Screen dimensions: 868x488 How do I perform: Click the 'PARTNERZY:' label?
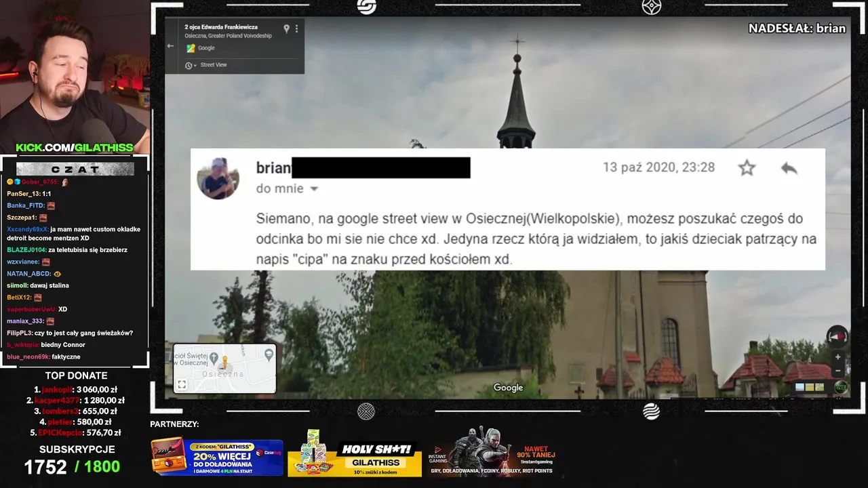[x=174, y=424]
